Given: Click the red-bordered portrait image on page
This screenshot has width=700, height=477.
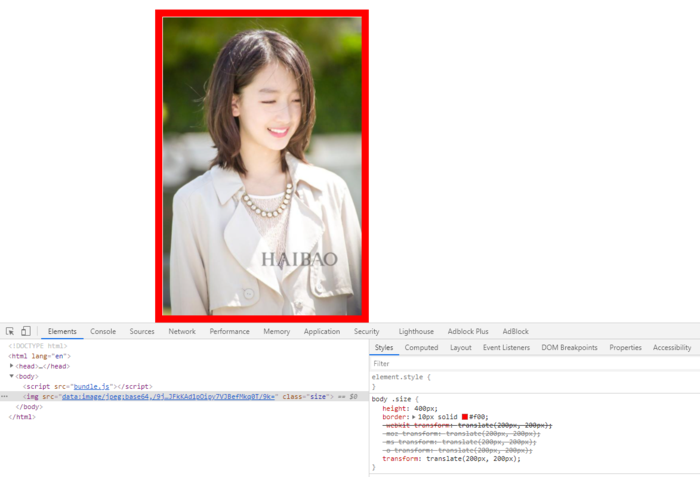Looking at the screenshot, I should click(x=262, y=166).
